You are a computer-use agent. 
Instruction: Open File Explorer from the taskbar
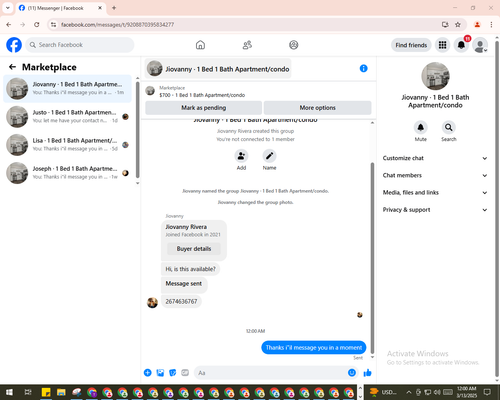[61, 392]
